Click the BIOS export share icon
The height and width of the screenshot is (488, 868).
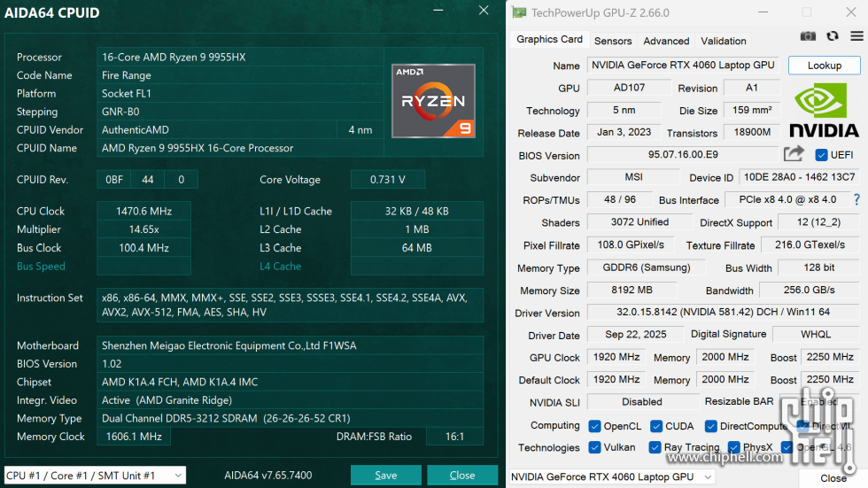click(x=794, y=154)
